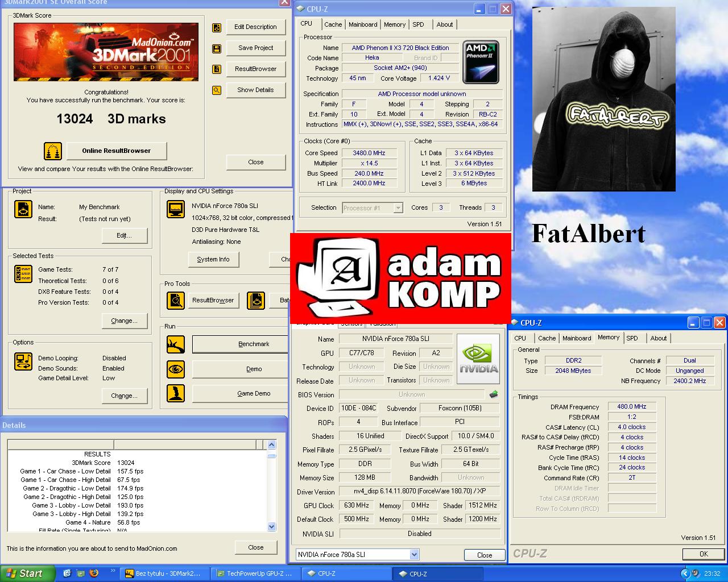728x582 pixels.
Task: Click the system tray icon next to the clock
Action: (696, 573)
